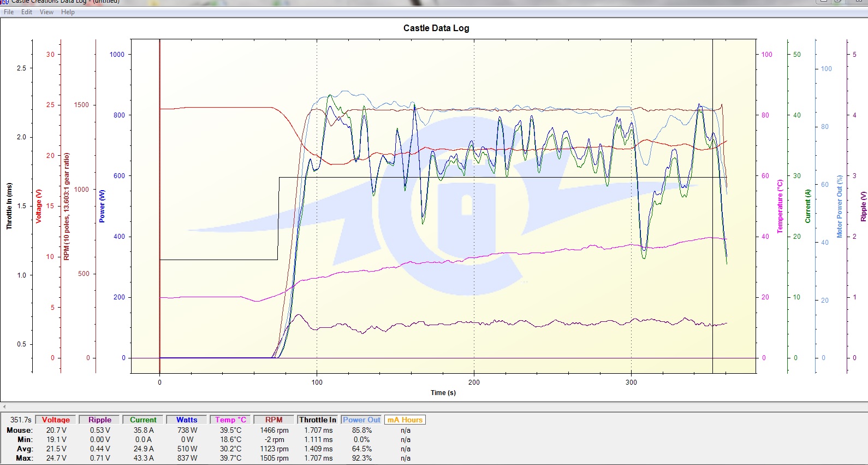Open the Help menu
Image resolution: width=868 pixels, height=465 pixels.
[68, 12]
